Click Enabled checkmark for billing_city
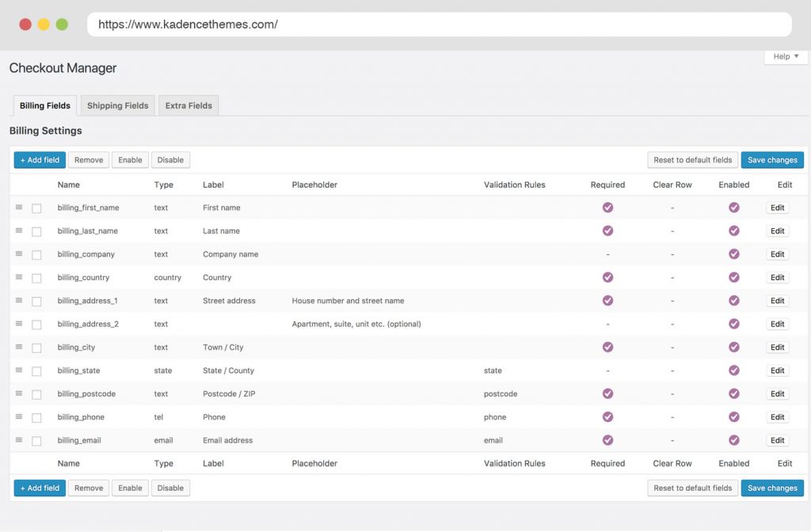Image resolution: width=811 pixels, height=532 pixels. (x=734, y=347)
